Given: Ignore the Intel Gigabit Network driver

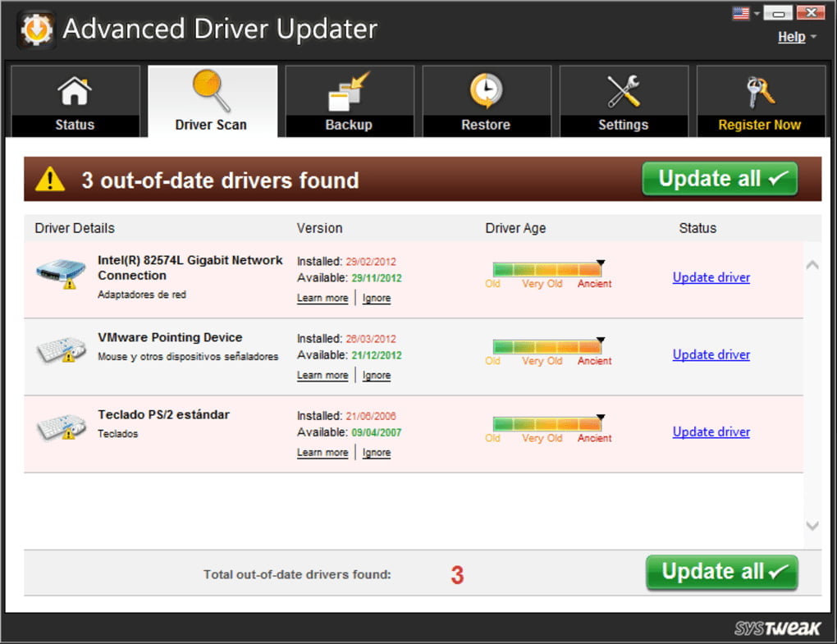Looking at the screenshot, I should pos(376,298).
